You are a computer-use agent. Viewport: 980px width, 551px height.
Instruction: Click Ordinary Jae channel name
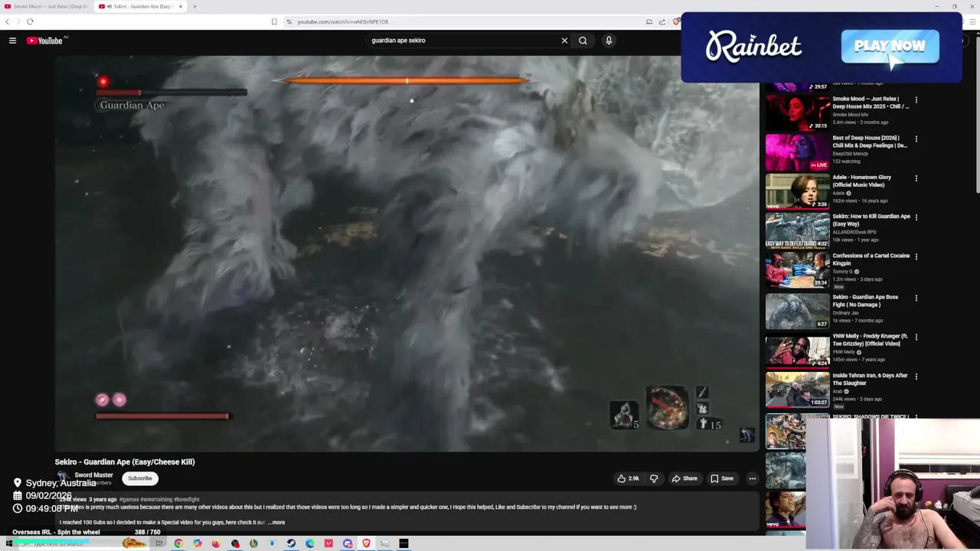point(847,312)
